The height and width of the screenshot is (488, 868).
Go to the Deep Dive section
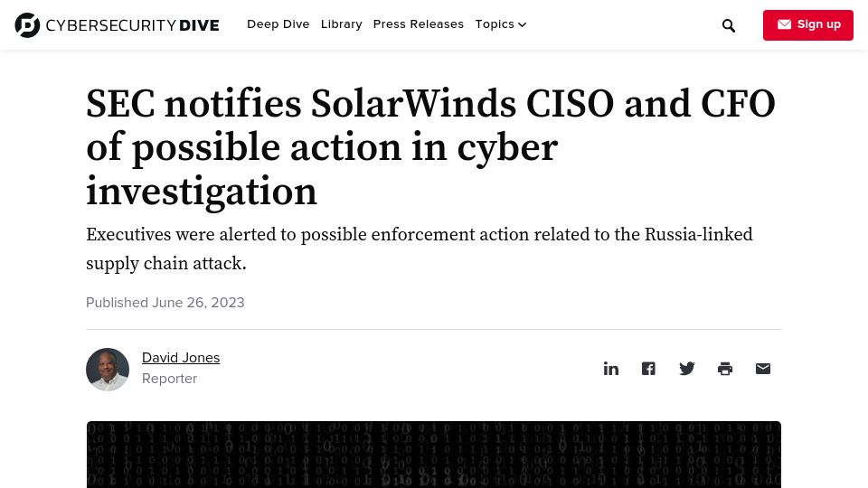coord(278,24)
